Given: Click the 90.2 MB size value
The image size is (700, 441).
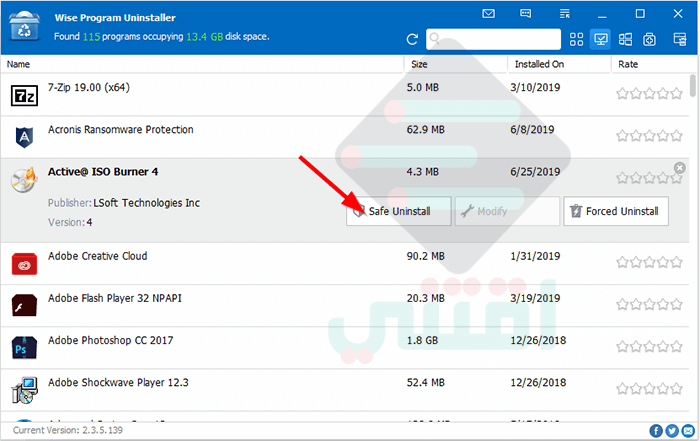Looking at the screenshot, I should coord(425,256).
